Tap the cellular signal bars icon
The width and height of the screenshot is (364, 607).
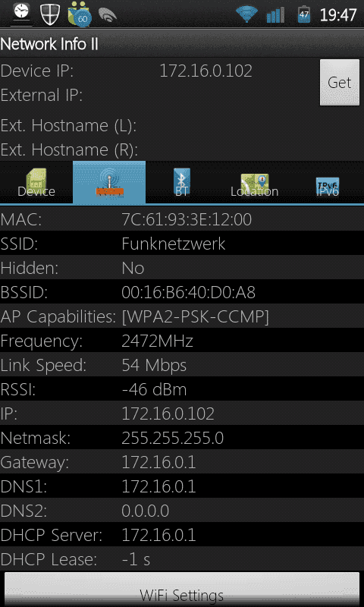(275, 15)
